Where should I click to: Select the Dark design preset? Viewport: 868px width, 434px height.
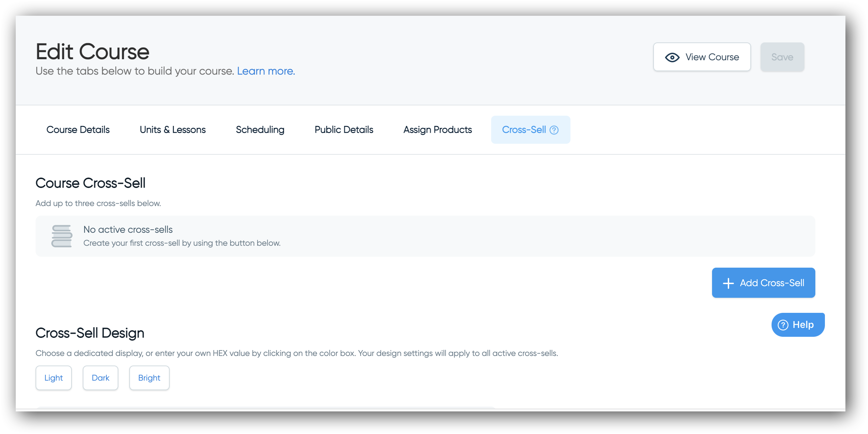pyautogui.click(x=101, y=378)
